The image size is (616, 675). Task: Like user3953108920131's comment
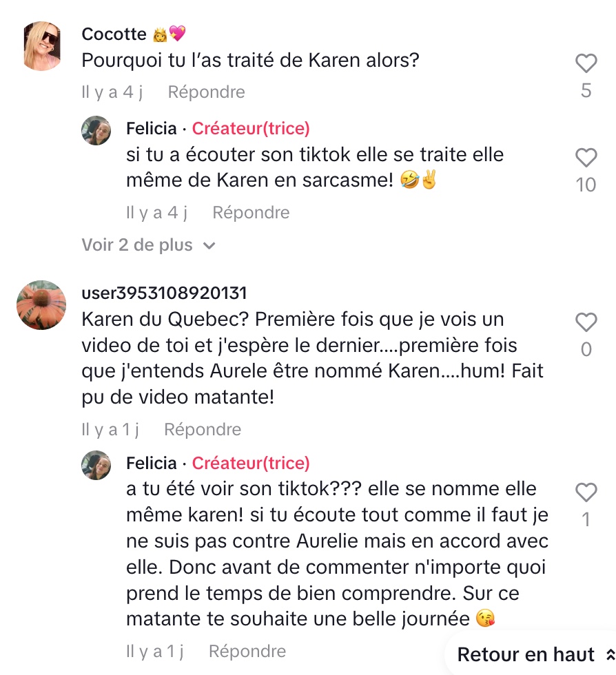(586, 322)
